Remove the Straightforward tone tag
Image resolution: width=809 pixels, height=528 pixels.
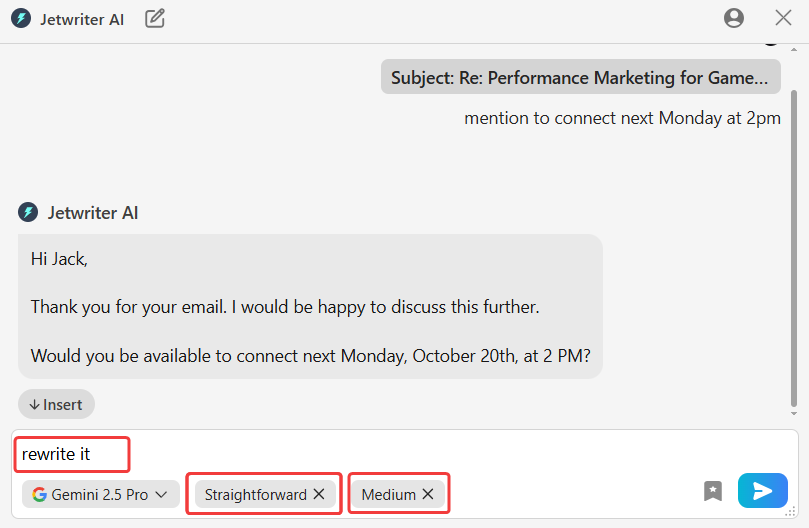[319, 494]
